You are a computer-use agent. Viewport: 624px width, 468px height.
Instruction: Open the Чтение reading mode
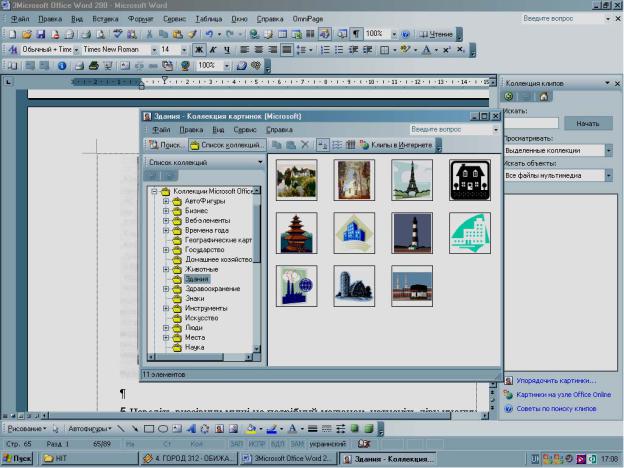436,34
